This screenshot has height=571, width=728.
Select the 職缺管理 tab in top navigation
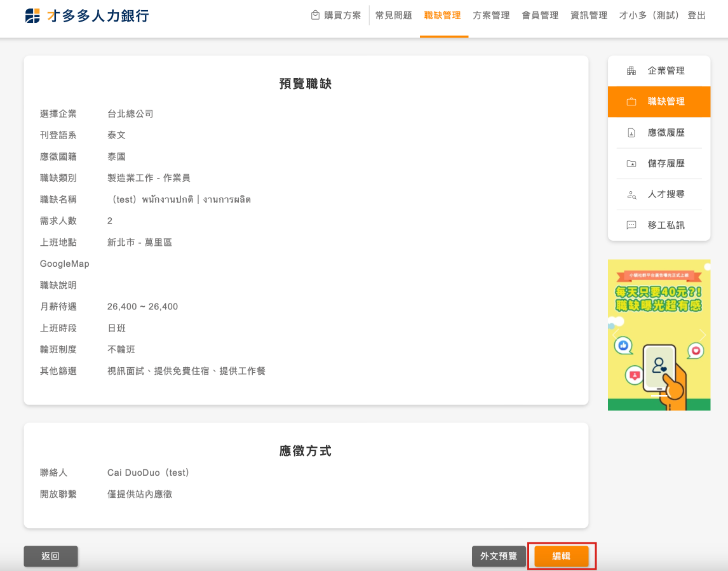(442, 15)
